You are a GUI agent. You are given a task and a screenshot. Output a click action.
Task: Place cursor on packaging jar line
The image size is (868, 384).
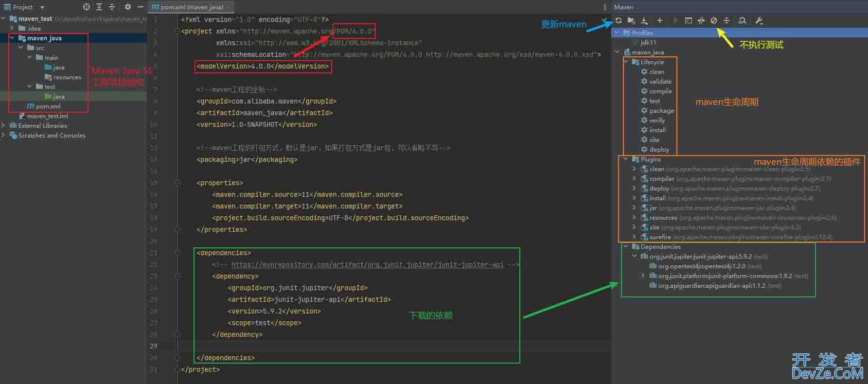coord(247,159)
